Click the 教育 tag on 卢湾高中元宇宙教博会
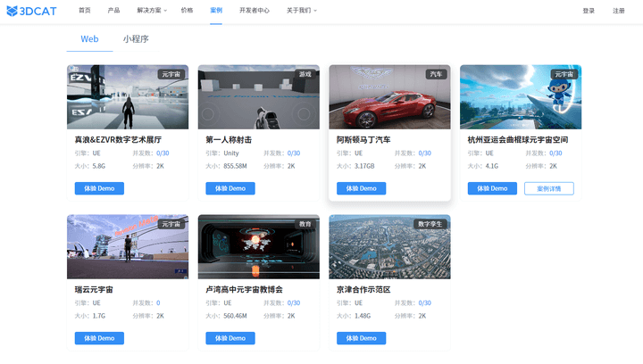This screenshot has height=364, width=643. point(305,224)
